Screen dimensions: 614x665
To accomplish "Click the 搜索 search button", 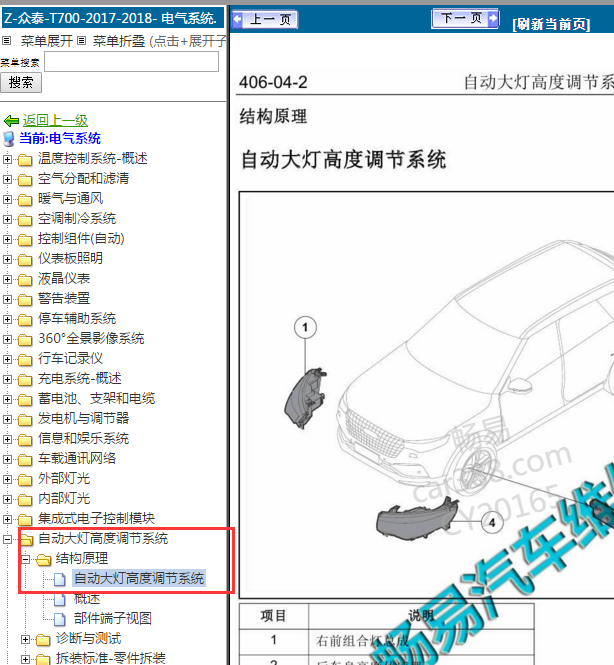I will click(x=21, y=82).
